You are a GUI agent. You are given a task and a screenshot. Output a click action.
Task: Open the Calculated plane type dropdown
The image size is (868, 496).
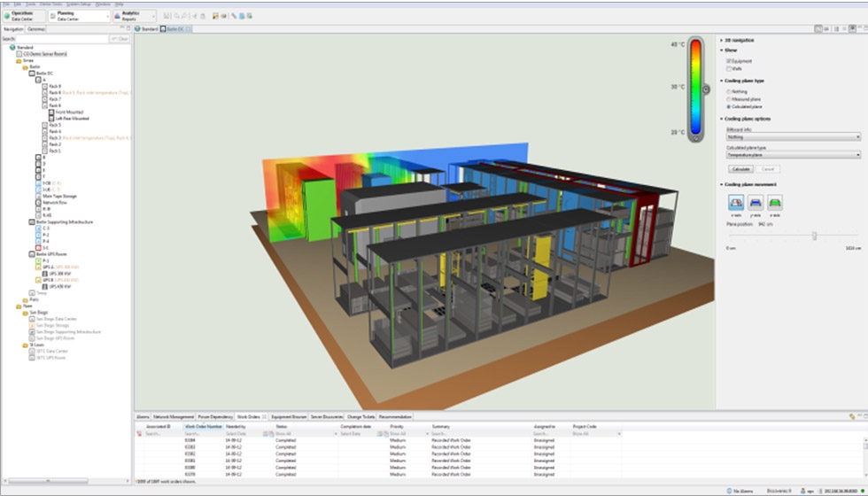(792, 155)
